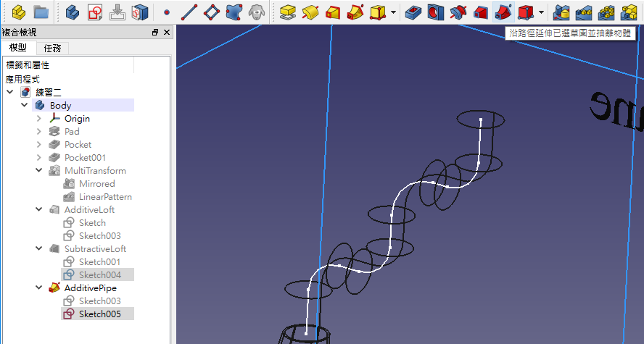Create a datum point
This screenshot has width=644, height=344.
click(x=166, y=13)
